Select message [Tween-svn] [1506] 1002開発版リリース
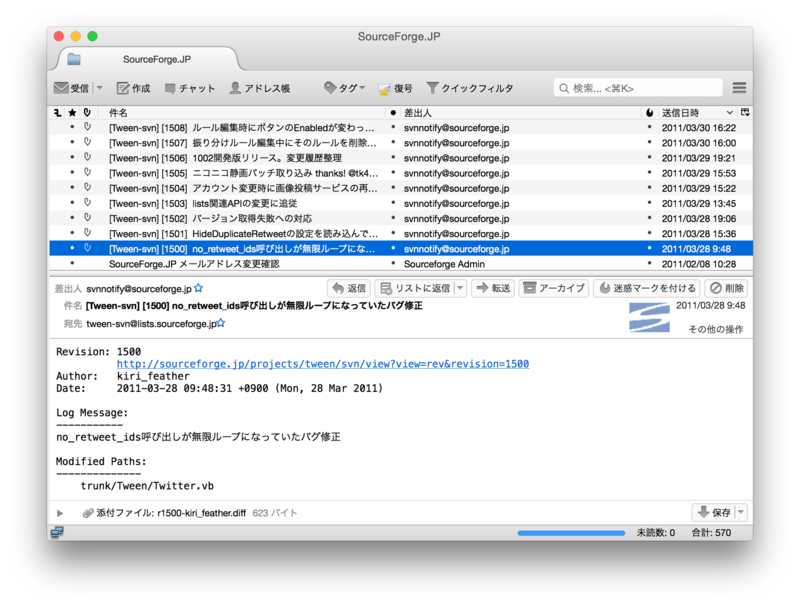This screenshot has width=800, height=608. [400, 158]
